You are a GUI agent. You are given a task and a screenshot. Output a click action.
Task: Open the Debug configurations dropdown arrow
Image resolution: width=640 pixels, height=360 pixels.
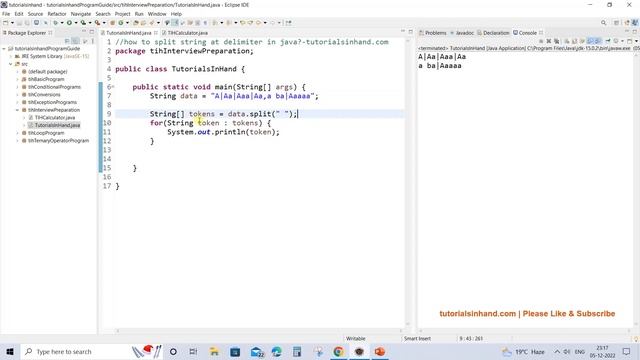[x=62, y=23]
